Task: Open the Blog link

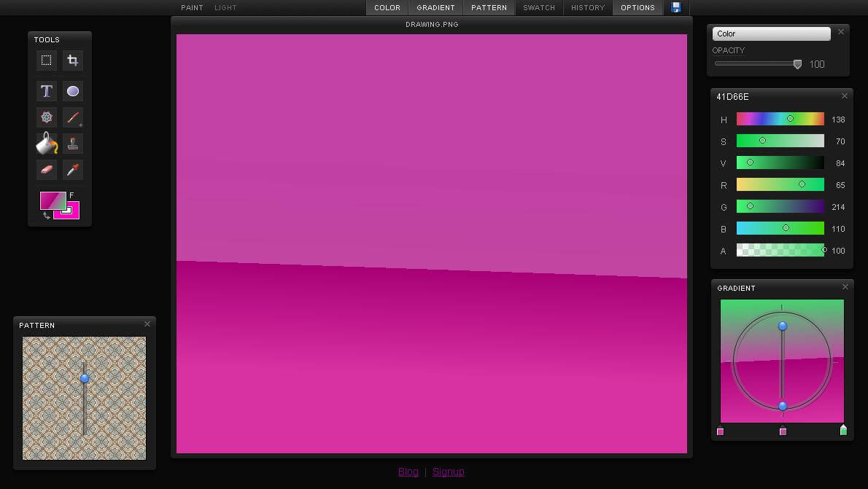Action: click(408, 472)
